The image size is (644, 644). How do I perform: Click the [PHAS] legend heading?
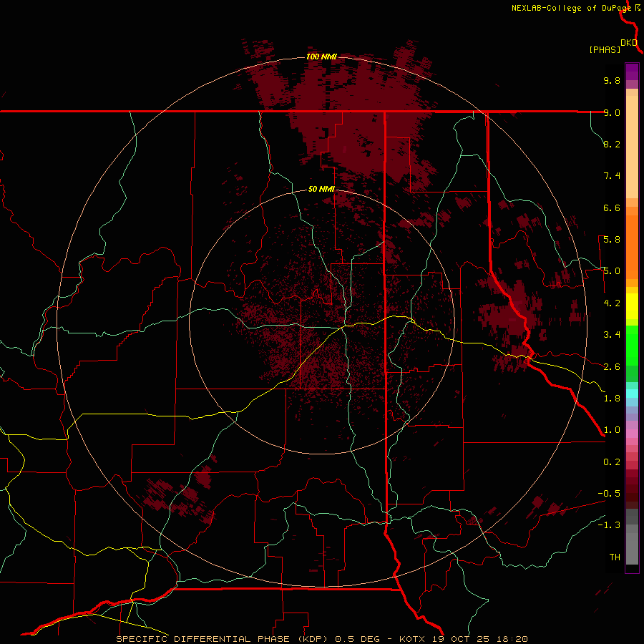pos(605,49)
